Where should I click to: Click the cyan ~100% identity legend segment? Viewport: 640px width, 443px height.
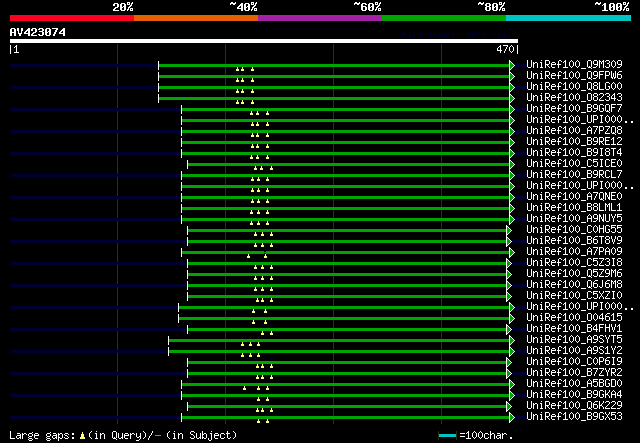click(569, 18)
